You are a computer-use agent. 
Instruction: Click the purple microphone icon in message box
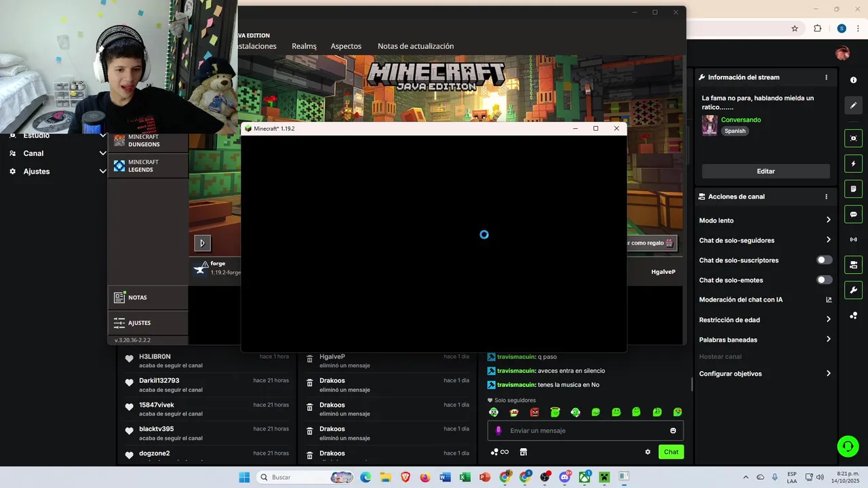click(x=498, y=430)
